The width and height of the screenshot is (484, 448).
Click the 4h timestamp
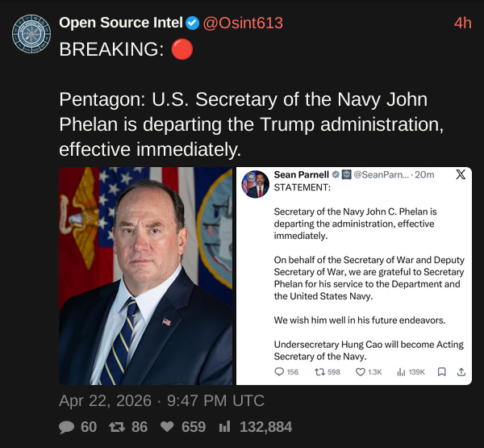(462, 23)
